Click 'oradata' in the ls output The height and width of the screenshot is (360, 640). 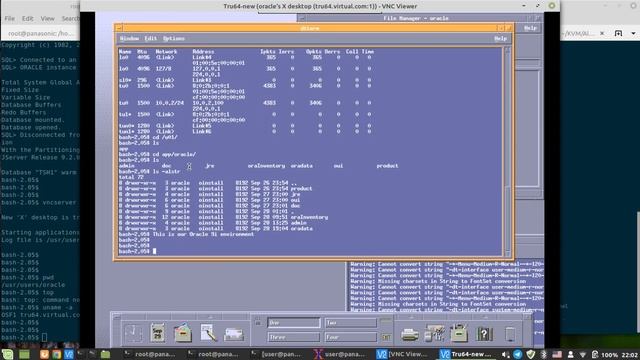(x=302, y=166)
